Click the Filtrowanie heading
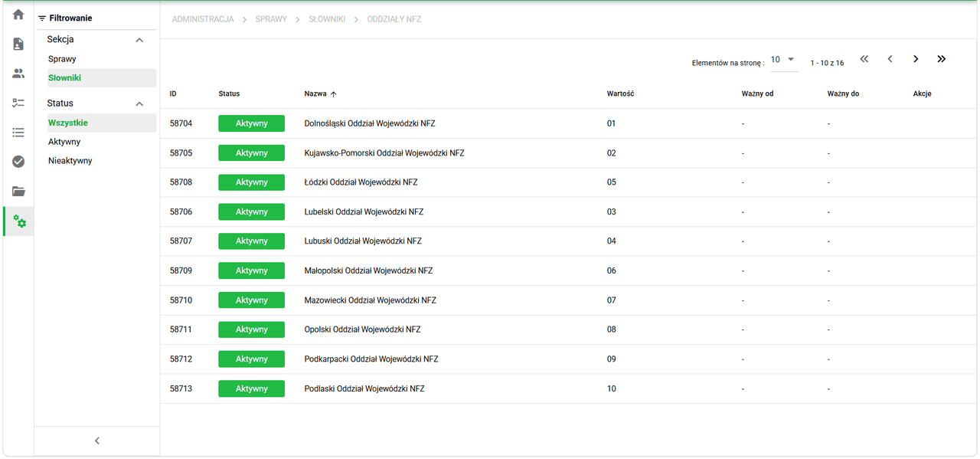 (70, 18)
